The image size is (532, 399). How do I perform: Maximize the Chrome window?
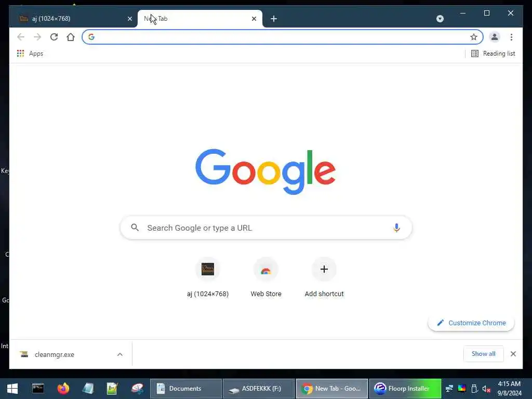point(486,13)
